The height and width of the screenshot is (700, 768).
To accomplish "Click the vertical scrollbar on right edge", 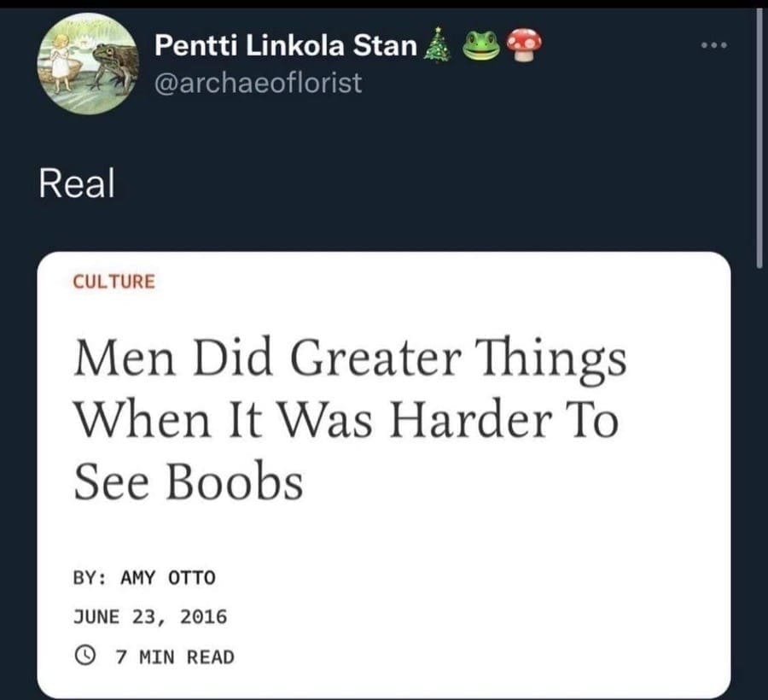I will pos(759,137).
